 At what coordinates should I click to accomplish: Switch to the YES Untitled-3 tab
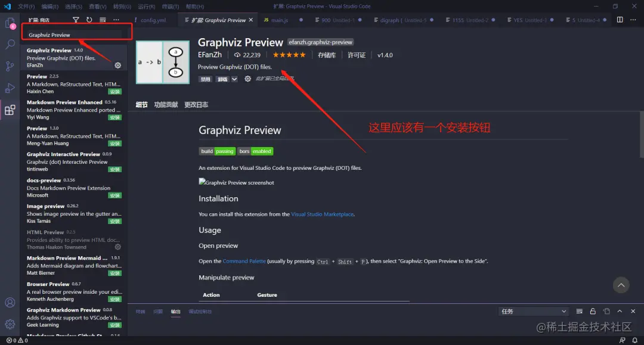point(530,20)
